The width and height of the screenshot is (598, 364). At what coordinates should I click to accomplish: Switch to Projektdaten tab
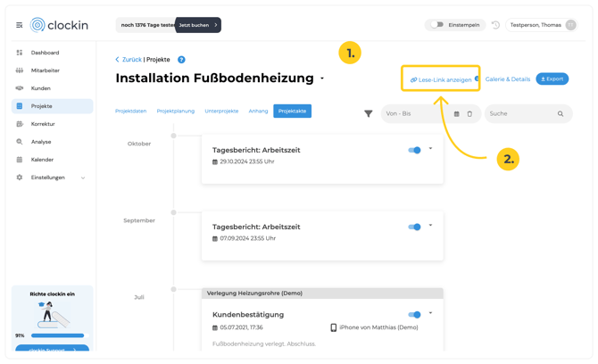coord(131,112)
